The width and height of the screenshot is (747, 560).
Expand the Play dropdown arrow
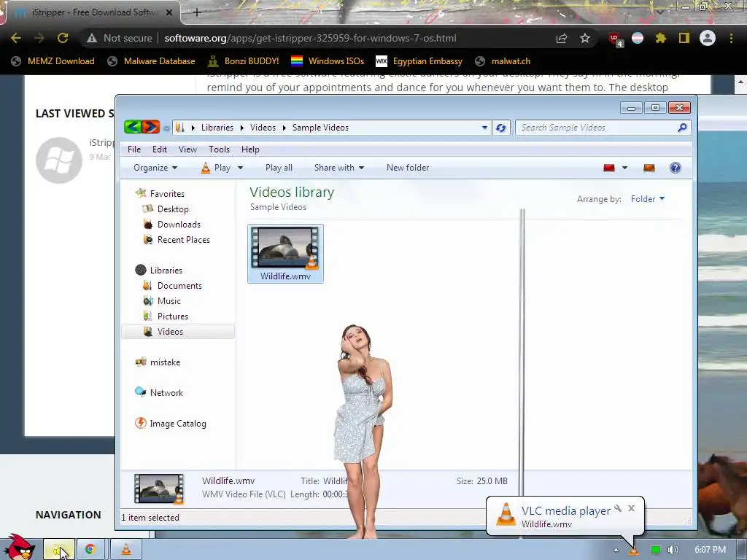tap(240, 168)
